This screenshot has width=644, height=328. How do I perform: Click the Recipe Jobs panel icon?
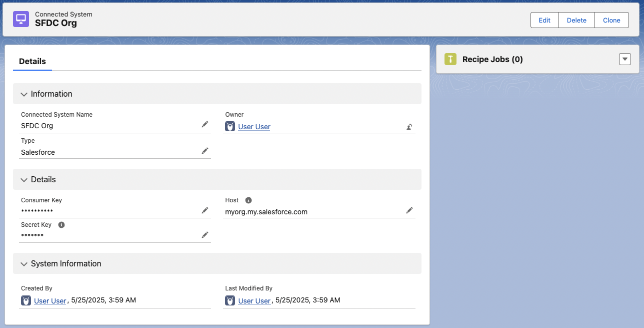(x=450, y=59)
